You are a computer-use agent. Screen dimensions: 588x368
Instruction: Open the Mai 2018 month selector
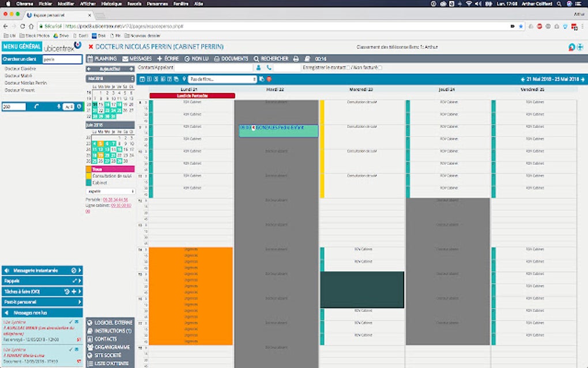coord(110,79)
